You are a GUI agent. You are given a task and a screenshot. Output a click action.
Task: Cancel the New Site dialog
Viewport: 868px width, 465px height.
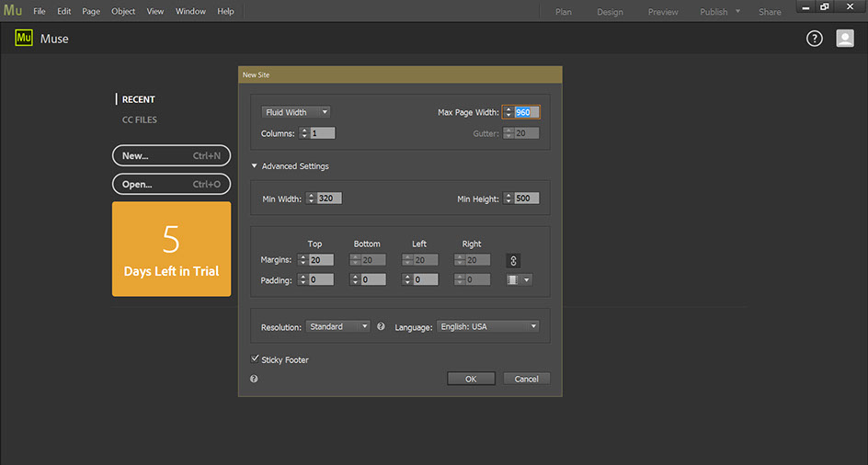tap(527, 379)
